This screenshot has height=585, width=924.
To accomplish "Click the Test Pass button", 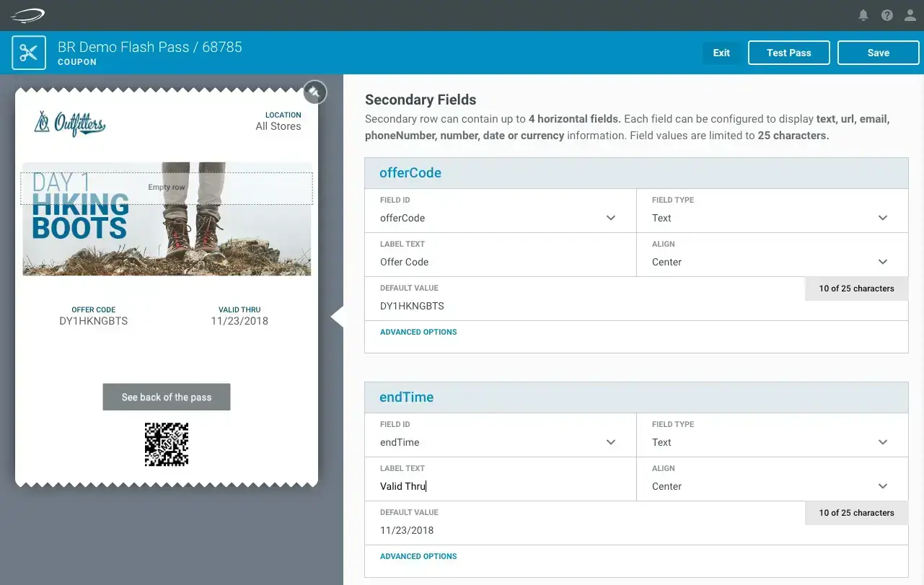I will coord(788,53).
